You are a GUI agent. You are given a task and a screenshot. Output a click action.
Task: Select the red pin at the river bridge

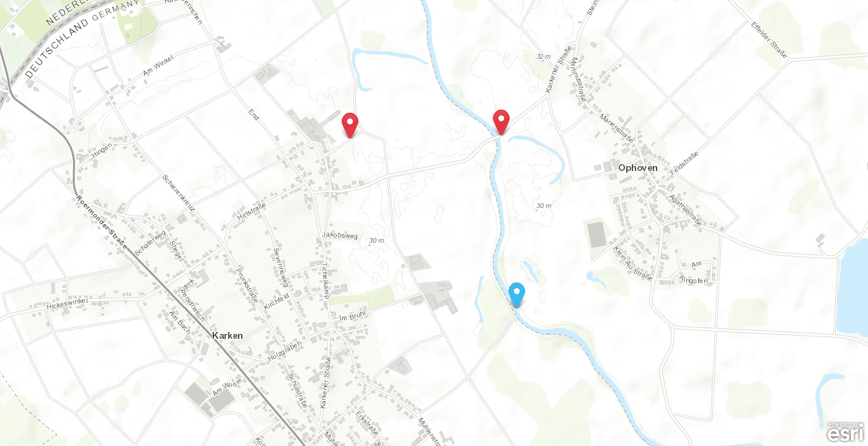[x=501, y=122]
